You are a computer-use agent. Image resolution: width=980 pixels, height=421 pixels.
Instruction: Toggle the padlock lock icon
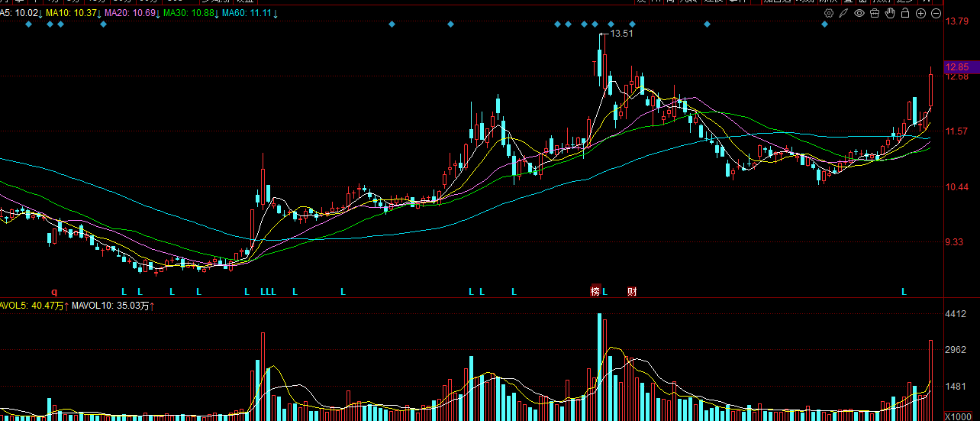click(905, 13)
